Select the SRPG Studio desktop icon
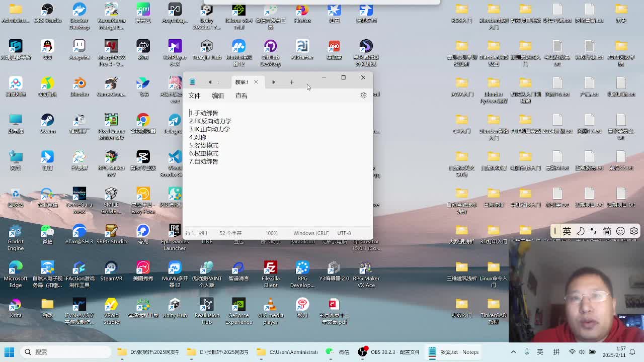 tap(111, 234)
